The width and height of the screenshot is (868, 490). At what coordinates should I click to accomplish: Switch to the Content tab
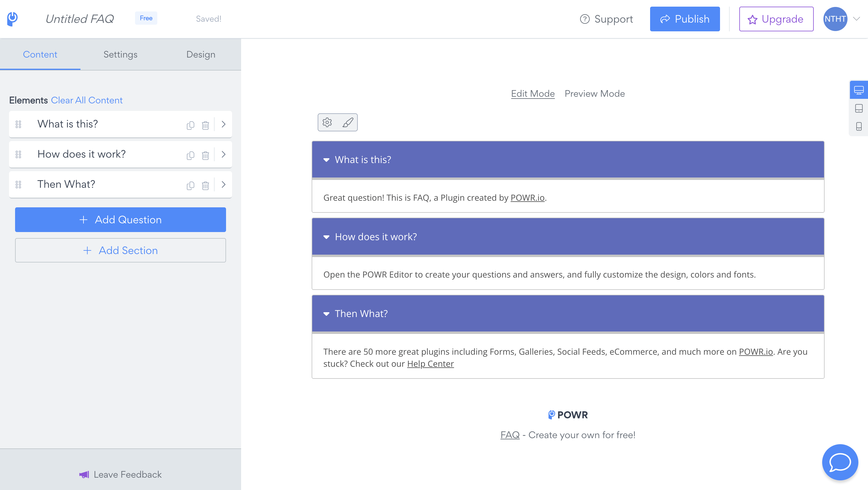(40, 54)
